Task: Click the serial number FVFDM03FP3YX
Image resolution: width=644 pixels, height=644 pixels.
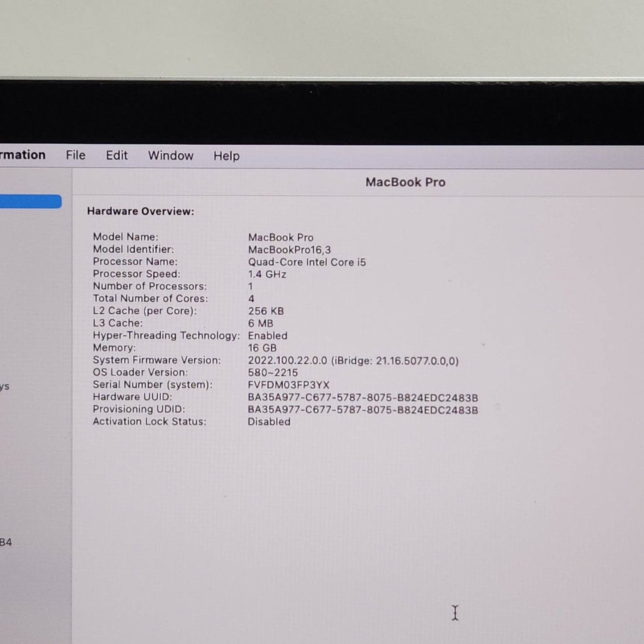Action: pyautogui.click(x=288, y=385)
